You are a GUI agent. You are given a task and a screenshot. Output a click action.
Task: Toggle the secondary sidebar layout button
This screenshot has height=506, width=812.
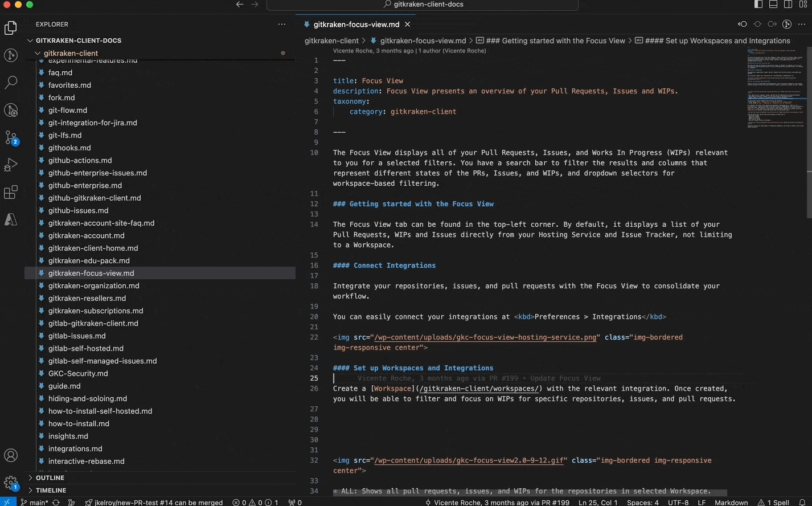point(788,5)
